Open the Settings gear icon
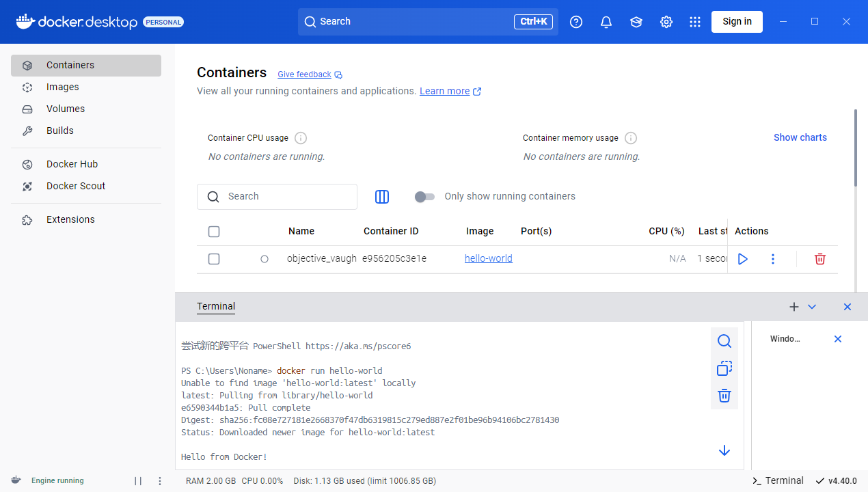Image resolution: width=868 pixels, height=492 pixels. (x=666, y=22)
